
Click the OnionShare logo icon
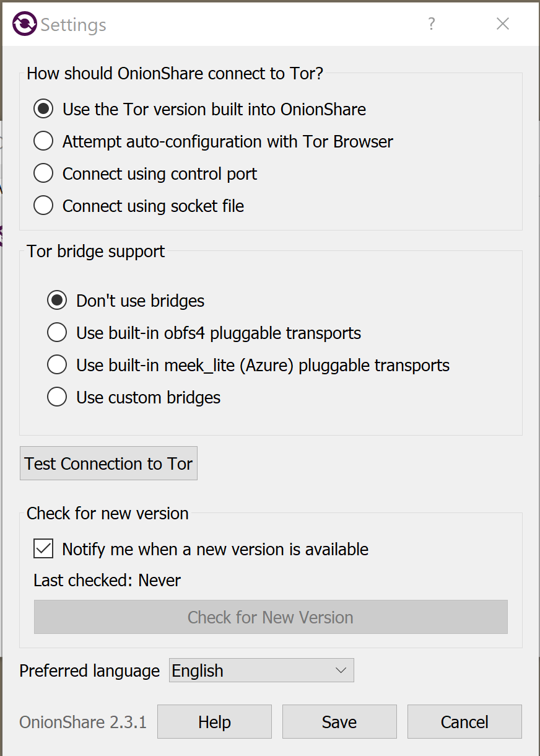24,24
